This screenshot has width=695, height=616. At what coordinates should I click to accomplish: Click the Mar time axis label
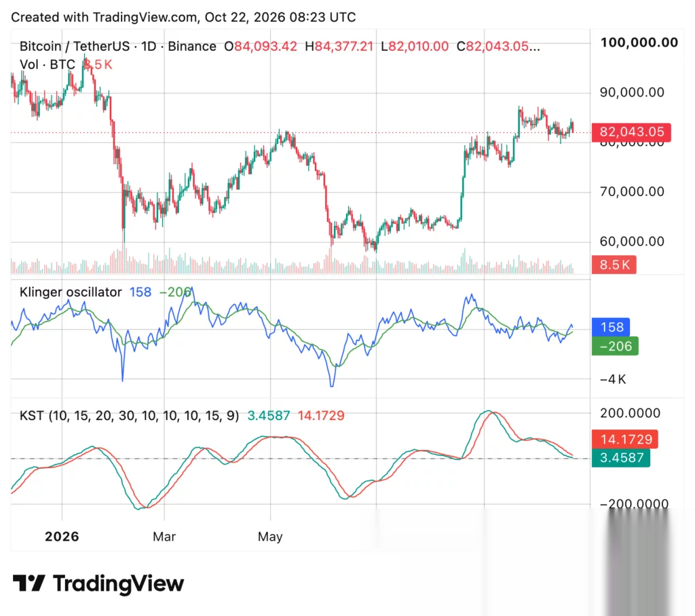tap(164, 537)
